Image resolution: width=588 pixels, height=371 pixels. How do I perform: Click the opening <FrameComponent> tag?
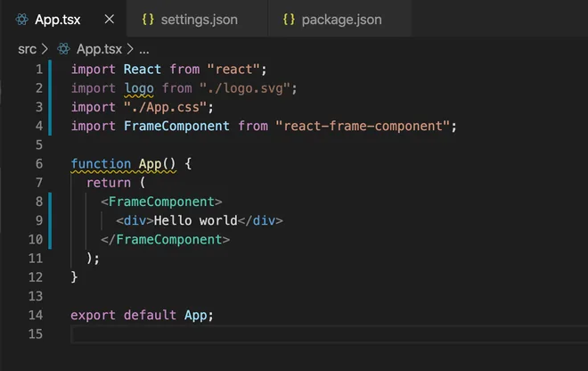[x=161, y=202]
